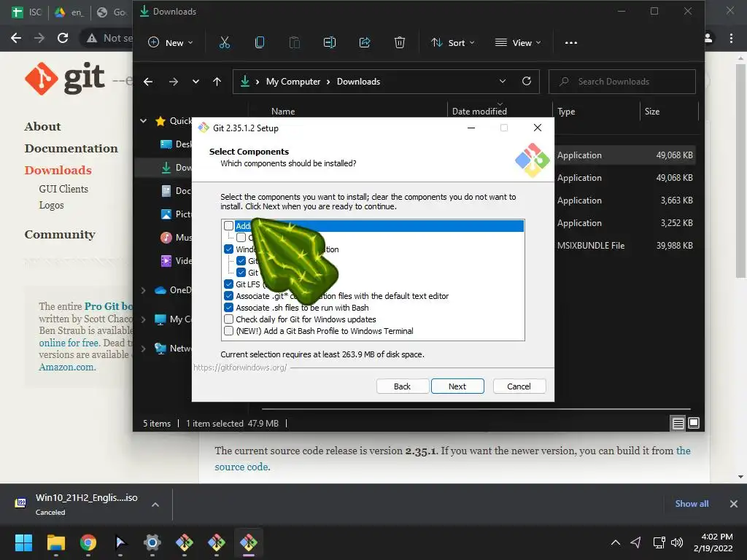
Task: Go up one folder with the up arrow
Action: (217, 82)
